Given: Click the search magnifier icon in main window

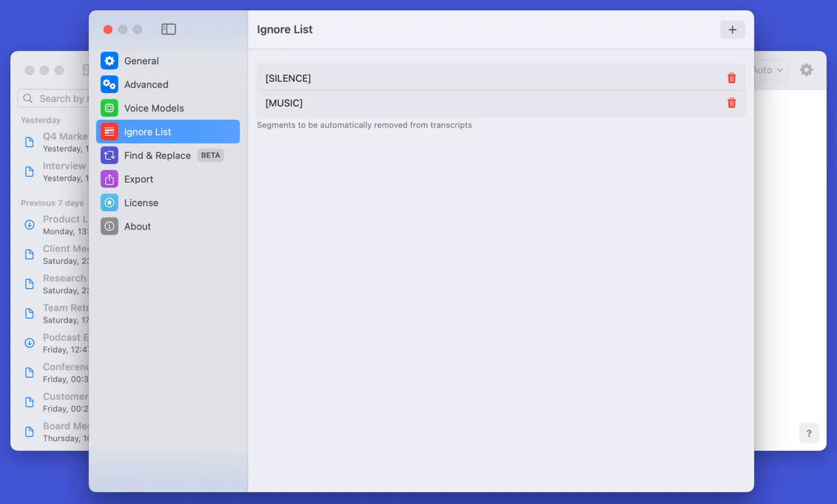Looking at the screenshot, I should point(28,98).
